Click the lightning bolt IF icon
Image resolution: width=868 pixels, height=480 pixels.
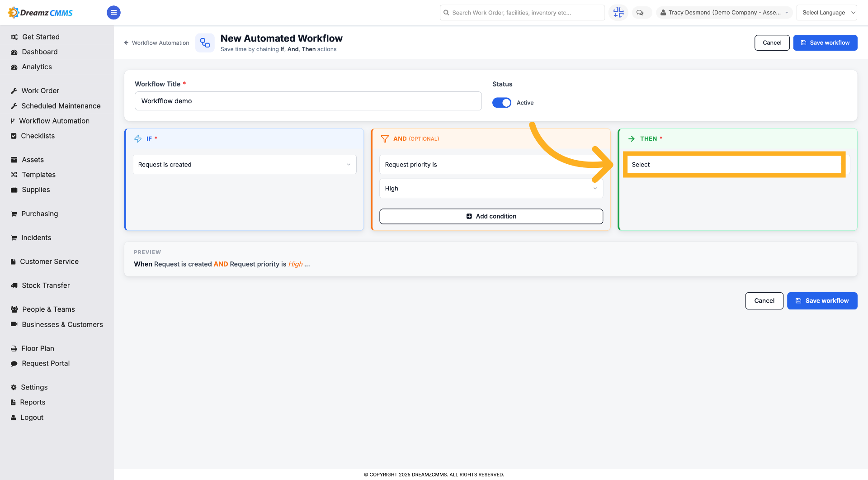pos(138,139)
